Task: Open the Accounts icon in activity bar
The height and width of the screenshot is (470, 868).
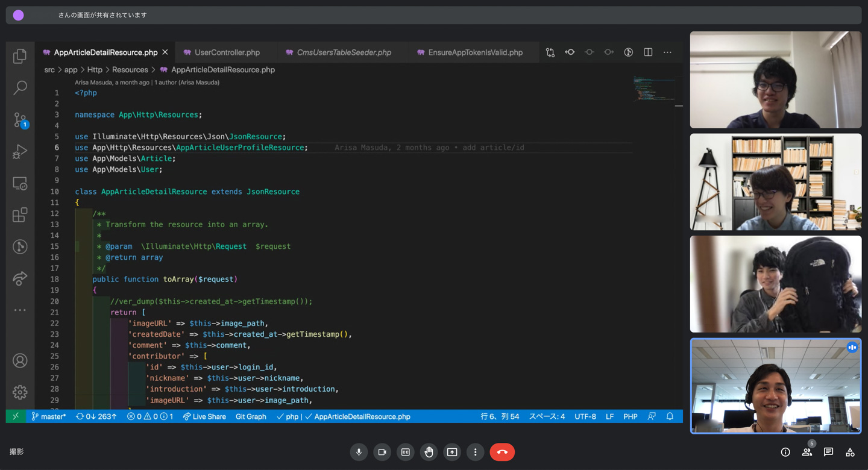Action: coord(20,360)
